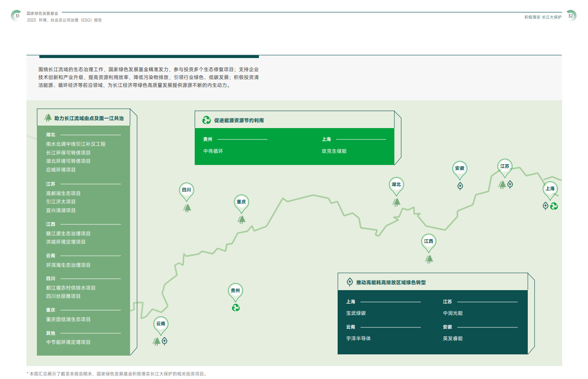Click the recycle icon under 上海 pin
This screenshot has width=588, height=379.
coord(554,206)
